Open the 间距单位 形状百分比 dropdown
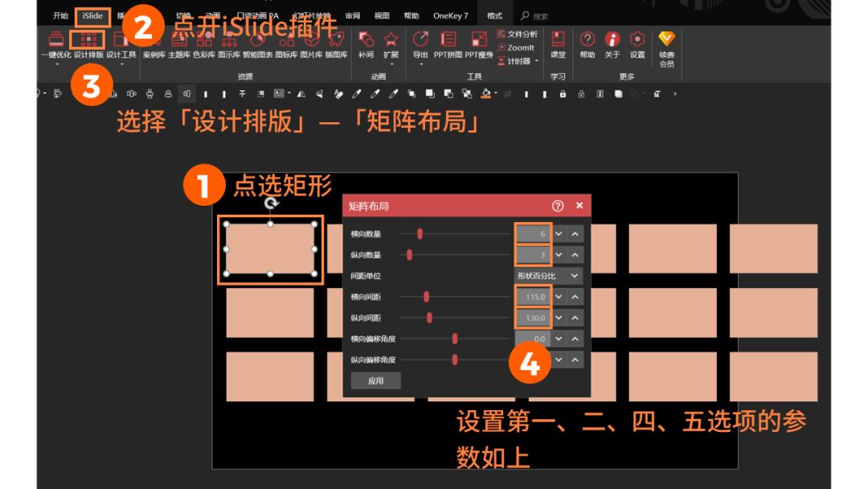Viewport: 868px width, 489px height. [x=548, y=276]
